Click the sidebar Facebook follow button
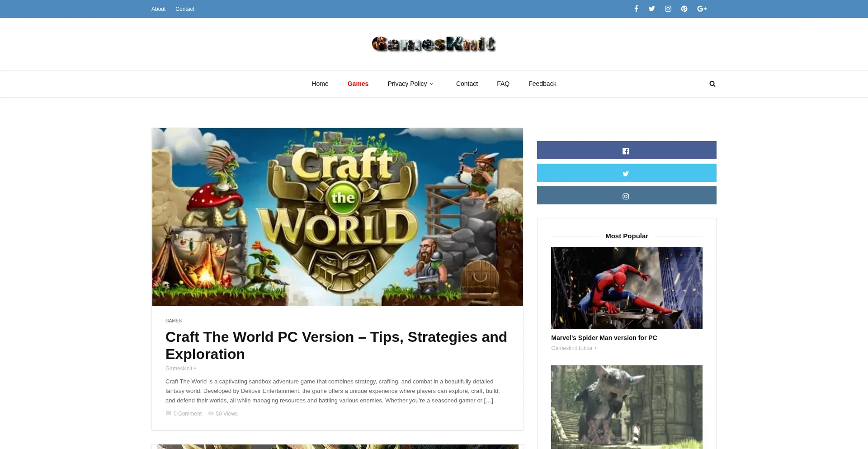Screen dimensions: 868x449 pos(627,150)
